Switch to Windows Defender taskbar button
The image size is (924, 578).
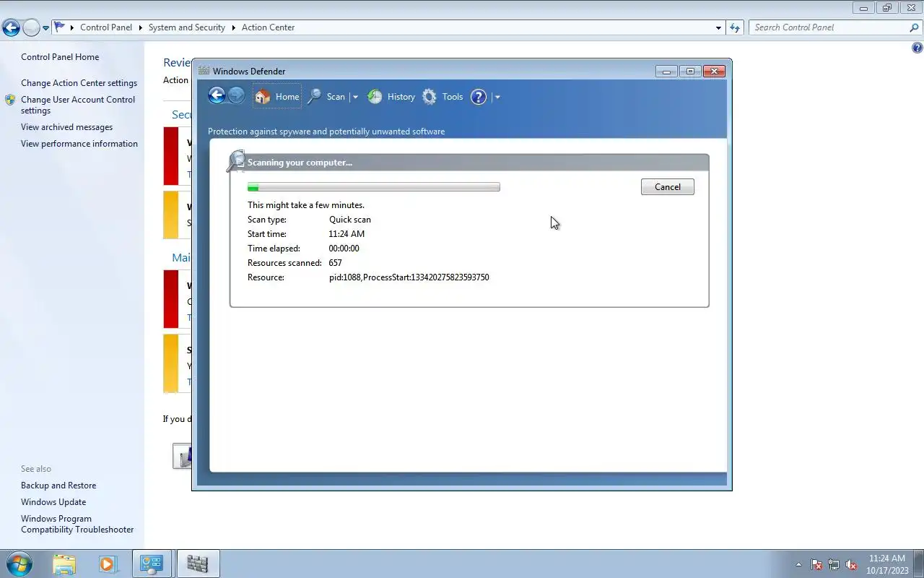(x=197, y=564)
